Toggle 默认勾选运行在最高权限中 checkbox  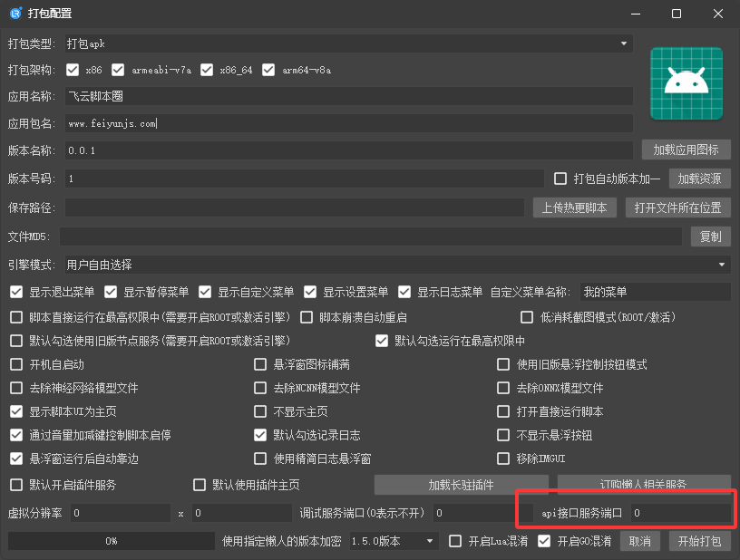382,341
